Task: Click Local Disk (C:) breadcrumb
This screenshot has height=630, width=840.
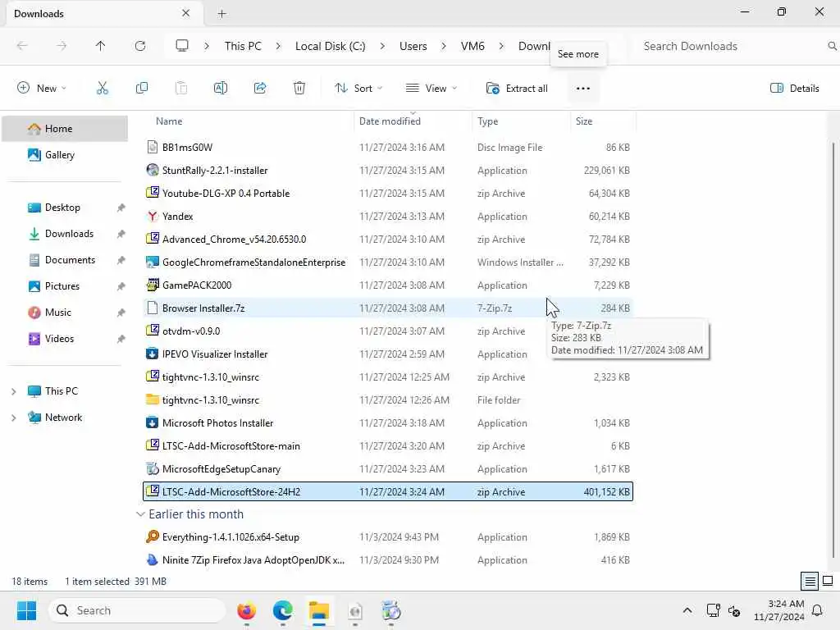Action: click(330, 46)
